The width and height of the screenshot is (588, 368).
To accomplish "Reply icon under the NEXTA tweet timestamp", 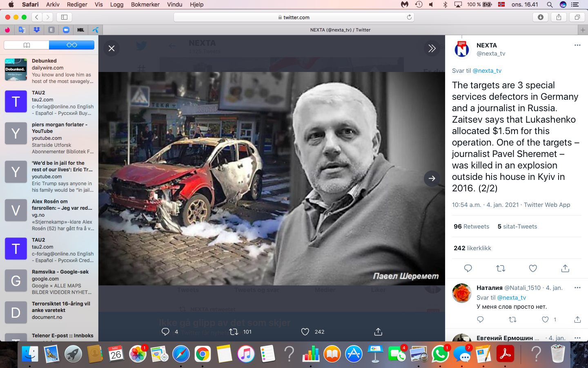I will coord(468,268).
